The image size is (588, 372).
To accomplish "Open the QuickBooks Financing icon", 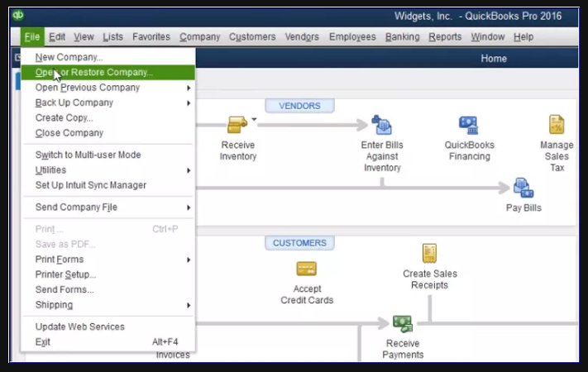I will click(468, 125).
